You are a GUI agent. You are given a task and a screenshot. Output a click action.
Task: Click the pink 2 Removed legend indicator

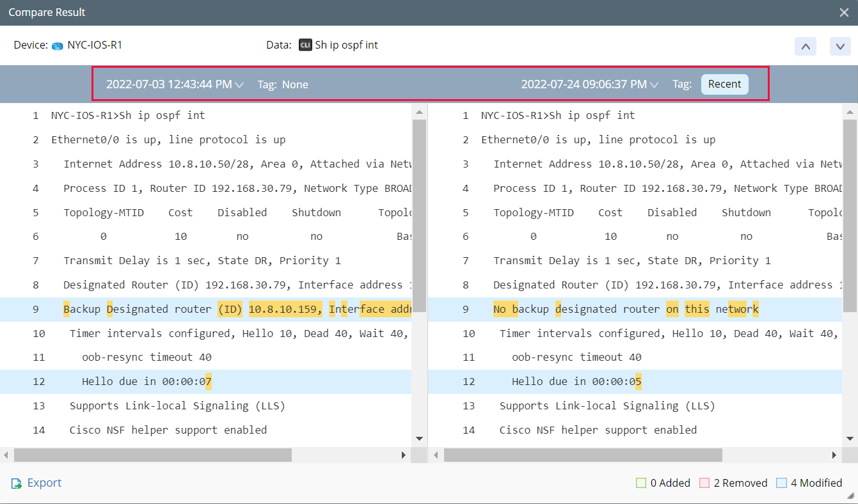click(x=705, y=482)
